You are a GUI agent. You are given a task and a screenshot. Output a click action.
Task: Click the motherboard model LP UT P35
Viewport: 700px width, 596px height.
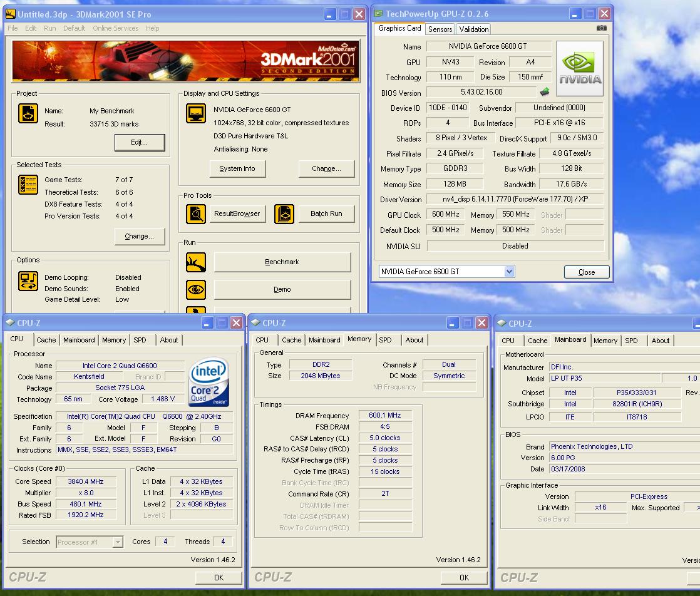pos(604,378)
